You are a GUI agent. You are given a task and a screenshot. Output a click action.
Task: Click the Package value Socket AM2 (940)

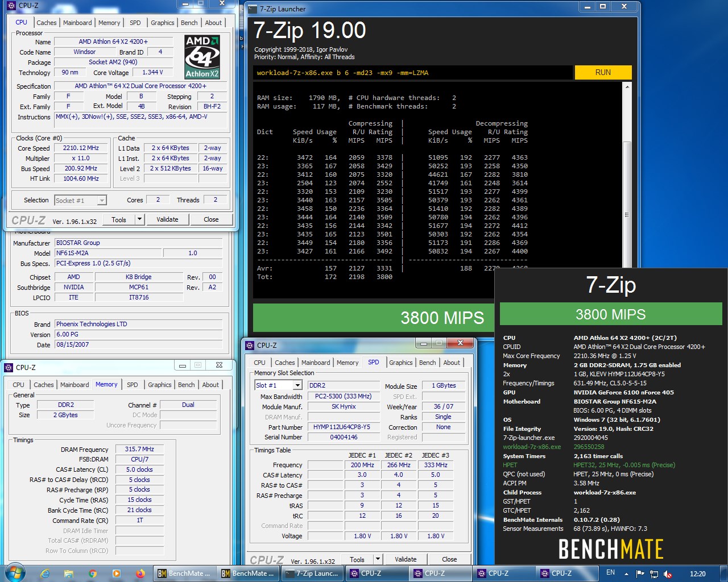click(x=113, y=62)
